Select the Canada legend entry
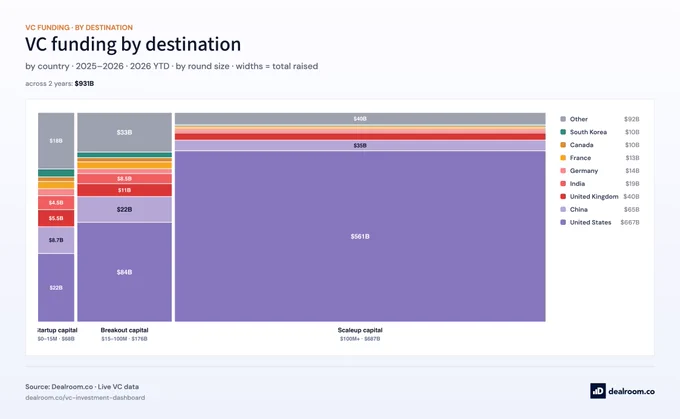This screenshot has width=680, height=419. [600, 145]
